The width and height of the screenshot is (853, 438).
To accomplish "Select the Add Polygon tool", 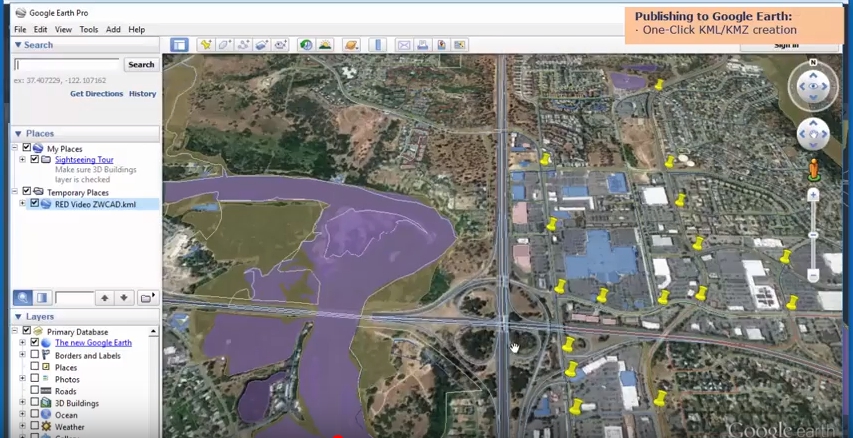I will pyautogui.click(x=224, y=45).
